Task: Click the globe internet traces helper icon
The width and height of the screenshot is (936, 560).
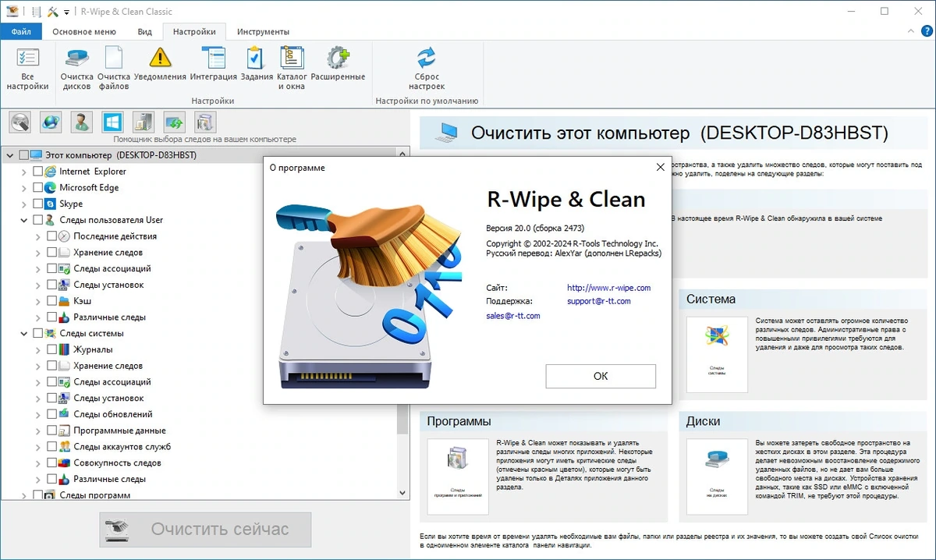Action: coord(51,122)
